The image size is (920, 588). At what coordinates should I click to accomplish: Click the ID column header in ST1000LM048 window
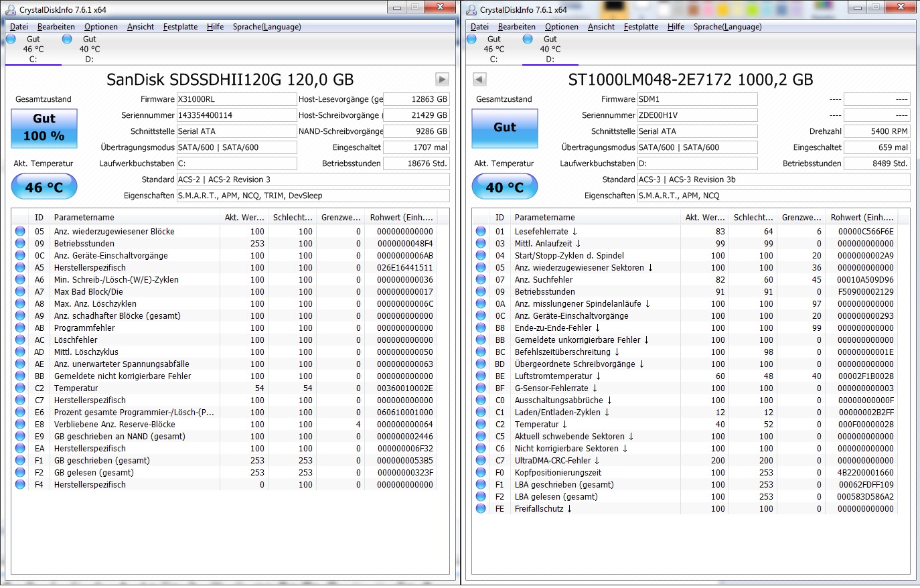[x=500, y=217]
